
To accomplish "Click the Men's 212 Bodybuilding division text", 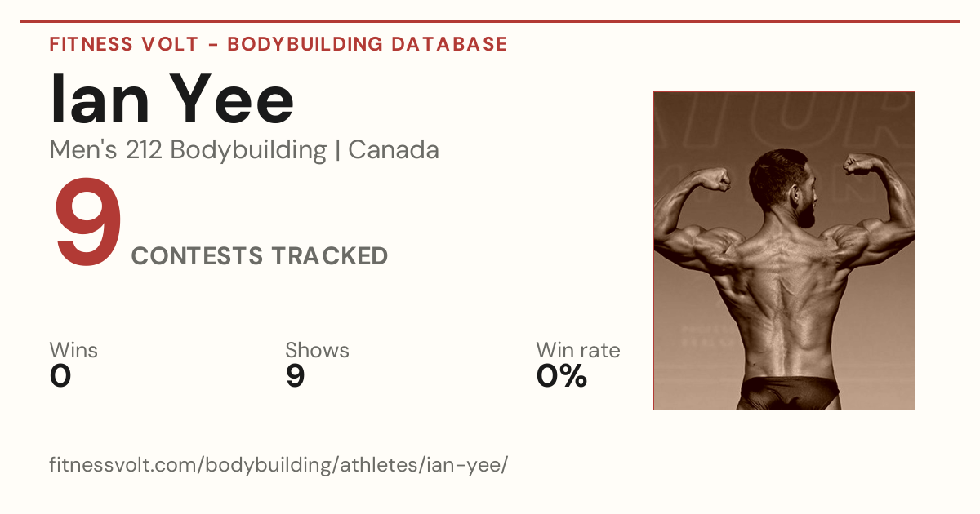I will [188, 150].
